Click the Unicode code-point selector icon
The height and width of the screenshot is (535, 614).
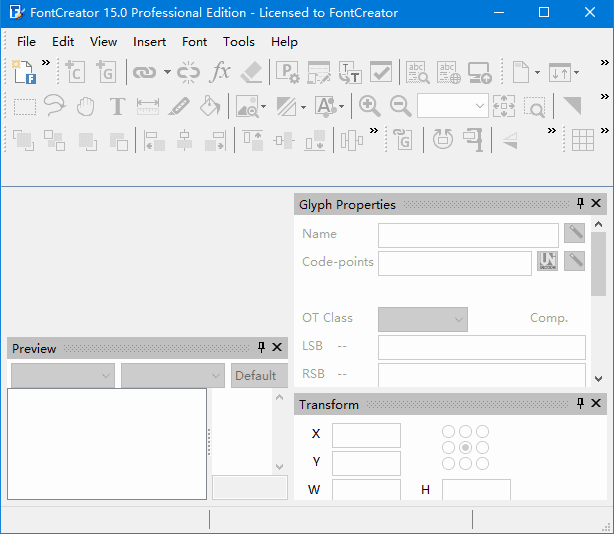coord(547,261)
